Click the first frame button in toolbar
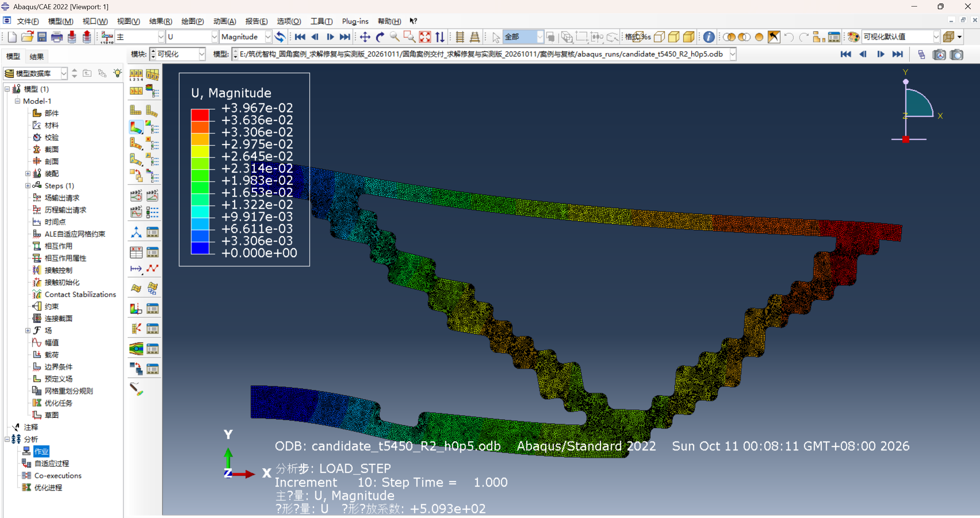Screen dimensions: 980x518 (x=300, y=37)
